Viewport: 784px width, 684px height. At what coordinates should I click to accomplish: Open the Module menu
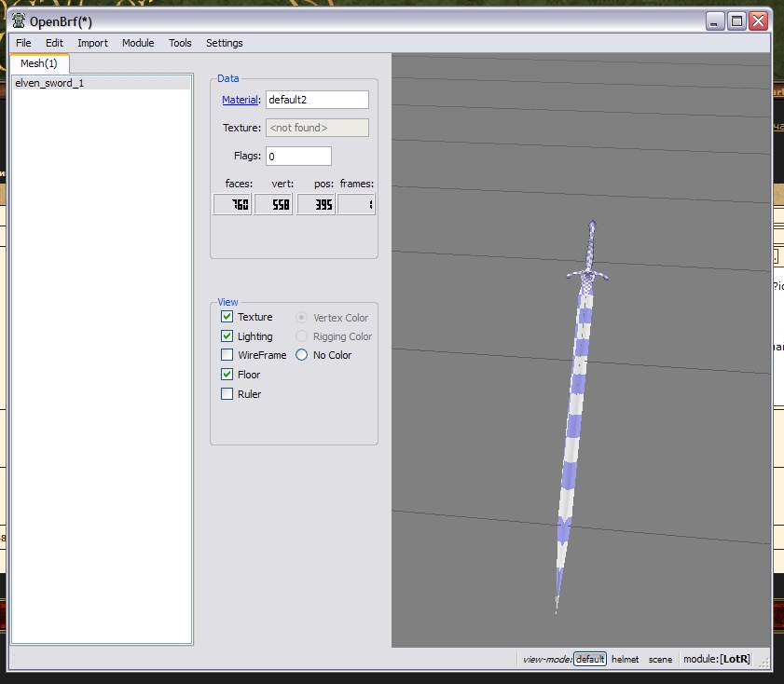138,43
